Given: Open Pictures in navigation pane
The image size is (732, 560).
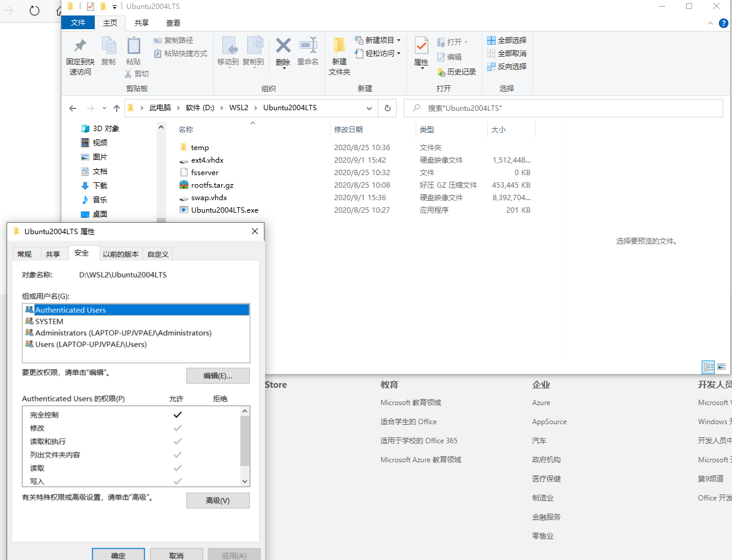Looking at the screenshot, I should tap(94, 157).
